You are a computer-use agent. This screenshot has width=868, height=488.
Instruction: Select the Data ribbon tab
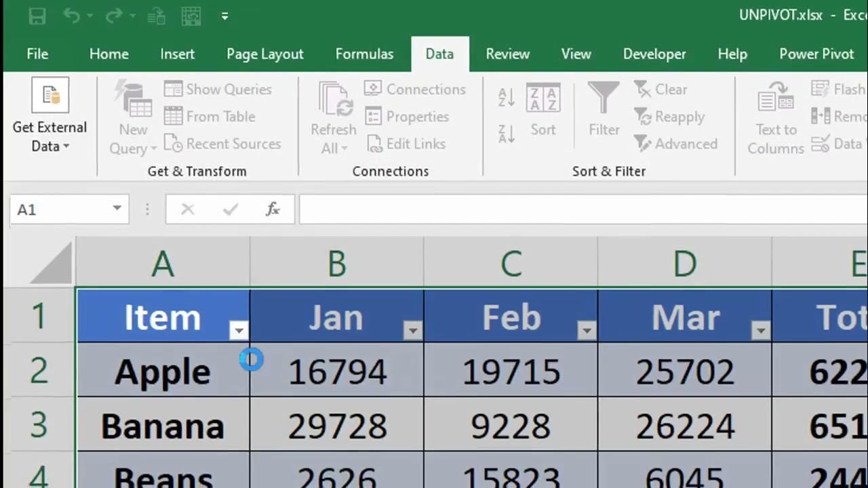click(439, 54)
